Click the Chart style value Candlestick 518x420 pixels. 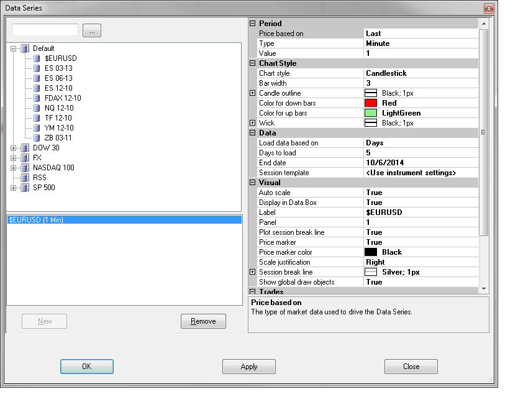(386, 73)
